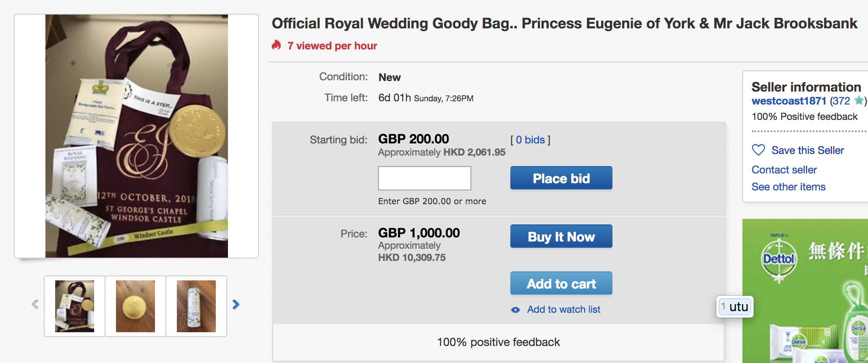Click the Add to cart button
The height and width of the screenshot is (363, 868).
tap(561, 283)
